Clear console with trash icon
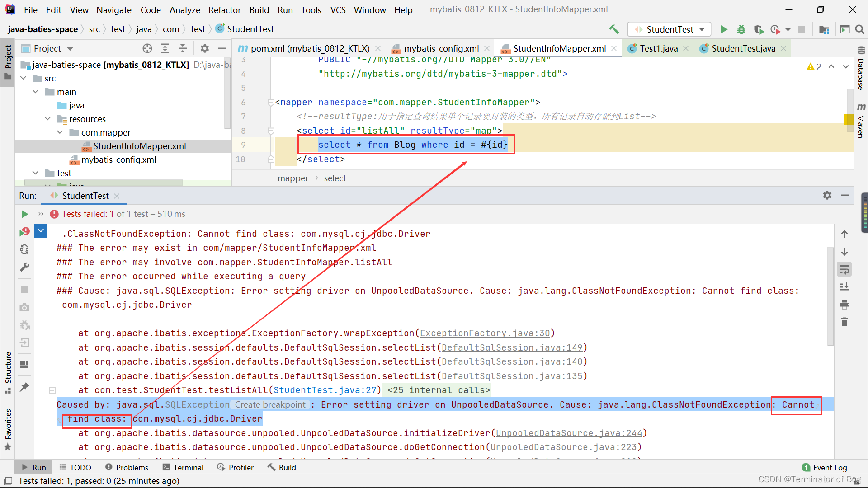This screenshot has height=488, width=868. (x=844, y=322)
